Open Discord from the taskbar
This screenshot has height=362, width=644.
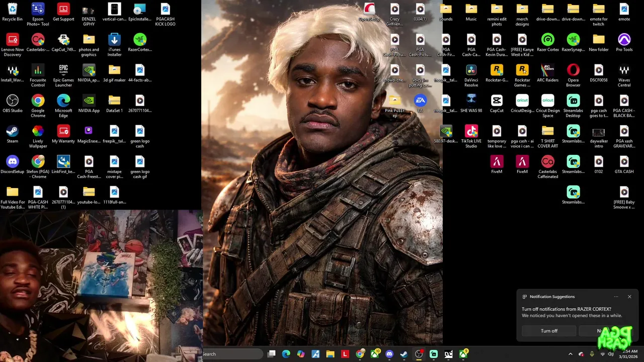point(389,354)
